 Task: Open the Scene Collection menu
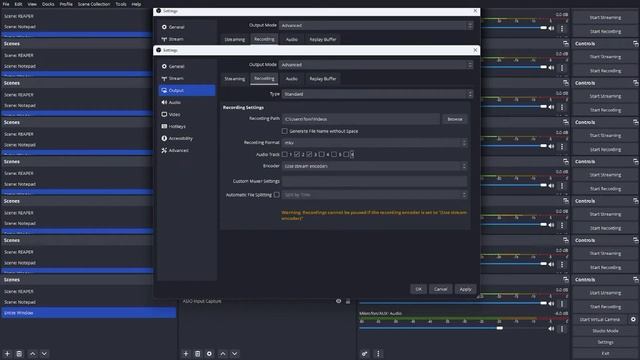pos(94,4)
